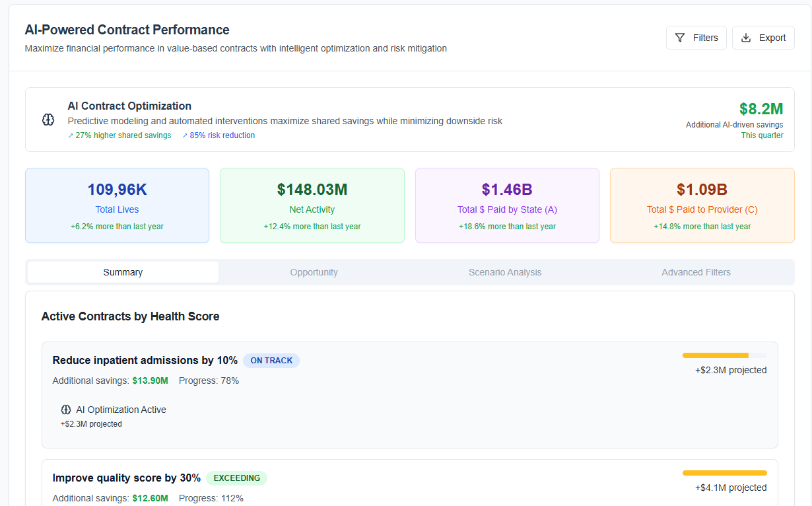812x506 pixels.
Task: Click 'Predictive modeling and automated interventions' description
Action: (285, 122)
